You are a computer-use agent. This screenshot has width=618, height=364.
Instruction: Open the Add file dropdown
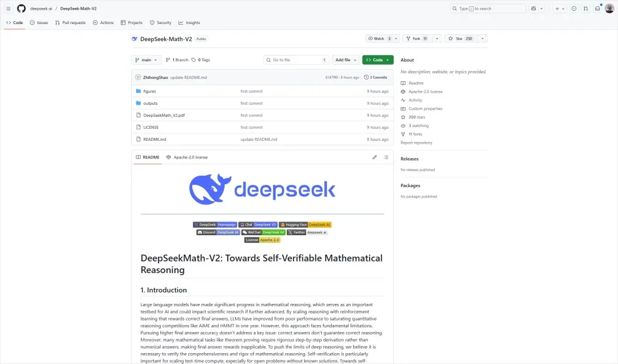[345, 60]
